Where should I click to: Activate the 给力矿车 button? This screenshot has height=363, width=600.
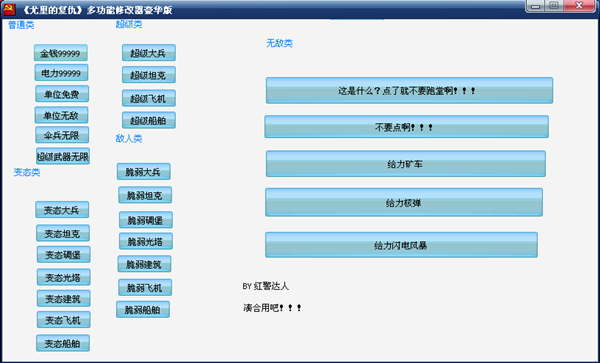pyautogui.click(x=406, y=164)
